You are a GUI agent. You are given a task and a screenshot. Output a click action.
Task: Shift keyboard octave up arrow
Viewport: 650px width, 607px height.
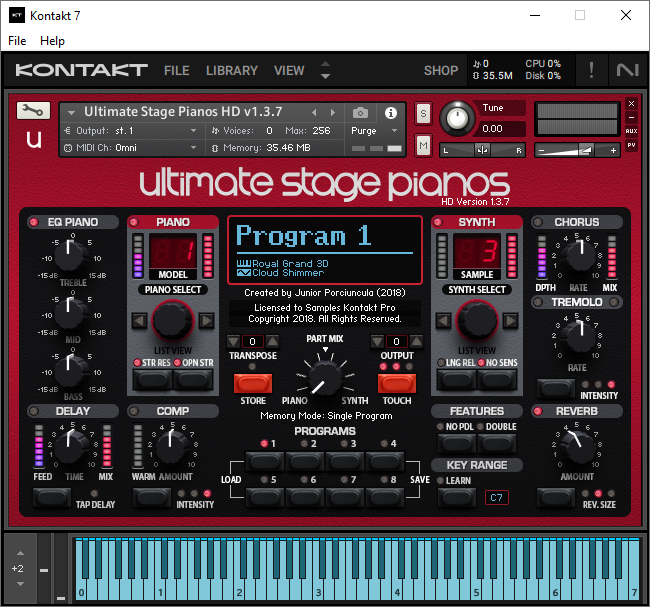[20, 554]
